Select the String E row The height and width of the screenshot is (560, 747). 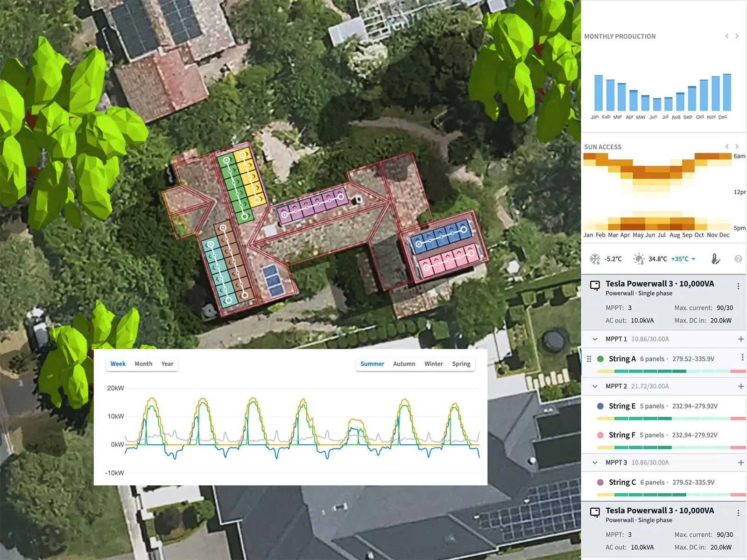pyautogui.click(x=663, y=410)
